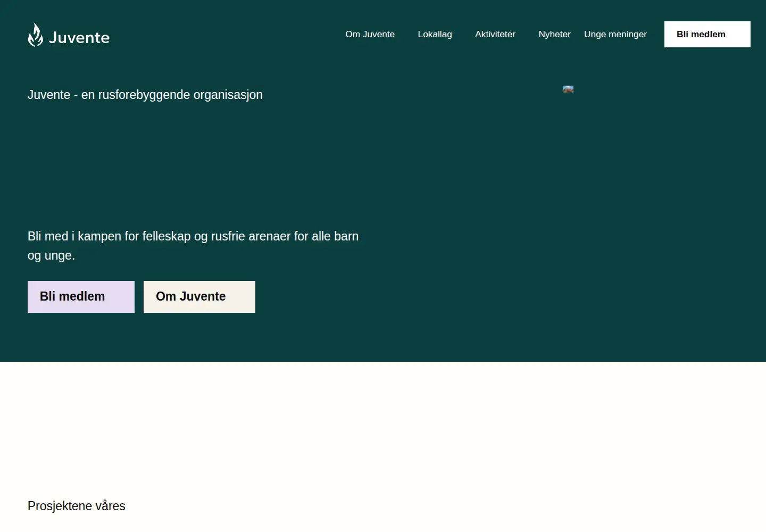Click the Om Juvente hero button
This screenshot has height=532, width=766.
(199, 297)
